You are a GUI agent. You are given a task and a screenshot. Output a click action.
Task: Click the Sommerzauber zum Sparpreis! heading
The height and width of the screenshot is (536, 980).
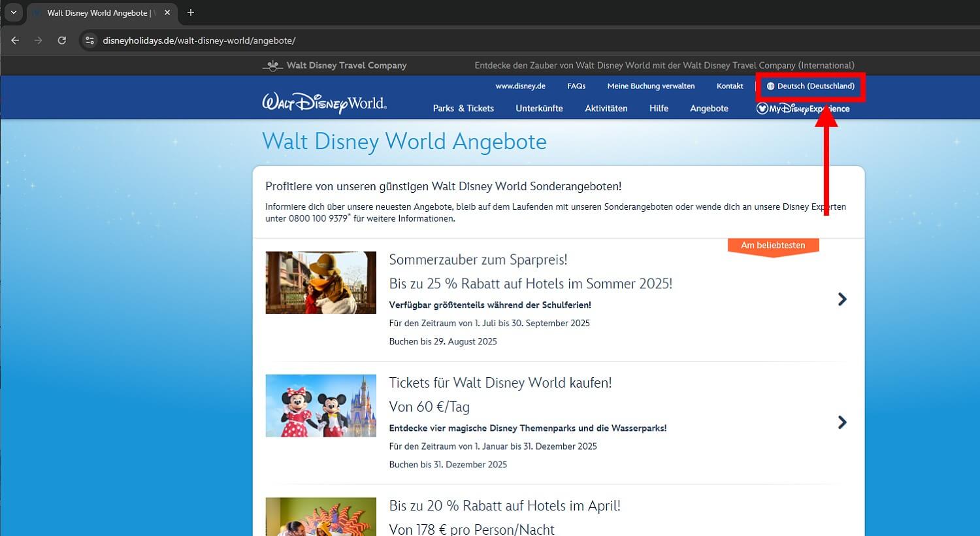pos(478,260)
